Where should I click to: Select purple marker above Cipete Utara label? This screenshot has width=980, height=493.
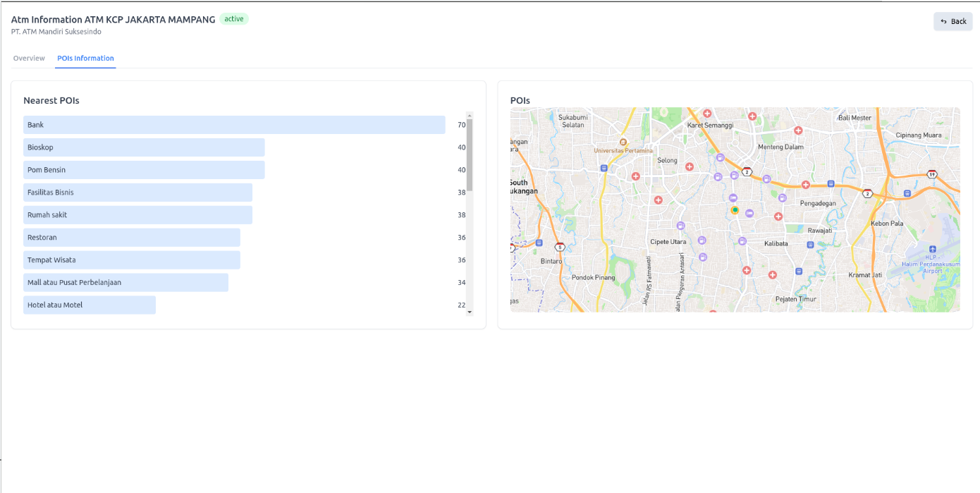coord(680,226)
